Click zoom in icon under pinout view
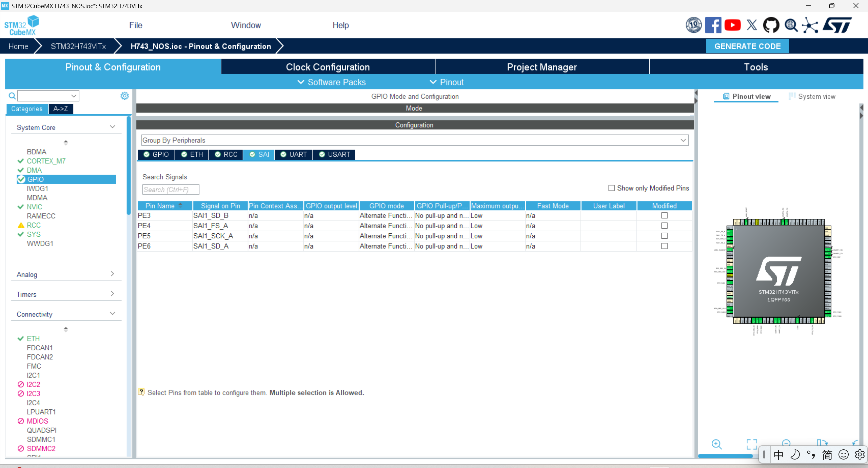This screenshot has width=868, height=468. [716, 444]
